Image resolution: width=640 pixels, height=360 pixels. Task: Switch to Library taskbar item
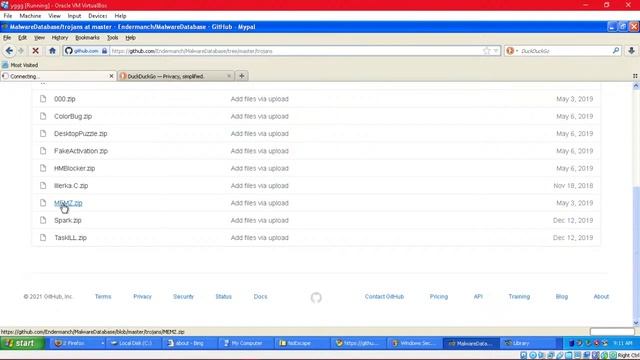coord(529,343)
